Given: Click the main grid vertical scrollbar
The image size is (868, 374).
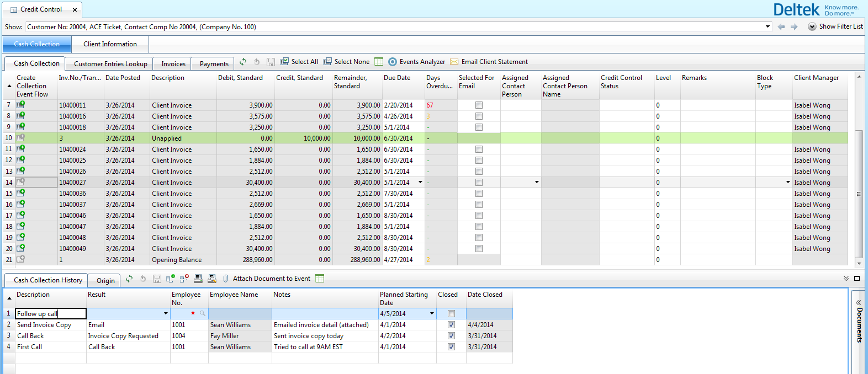Looking at the screenshot, I should click(x=859, y=193).
